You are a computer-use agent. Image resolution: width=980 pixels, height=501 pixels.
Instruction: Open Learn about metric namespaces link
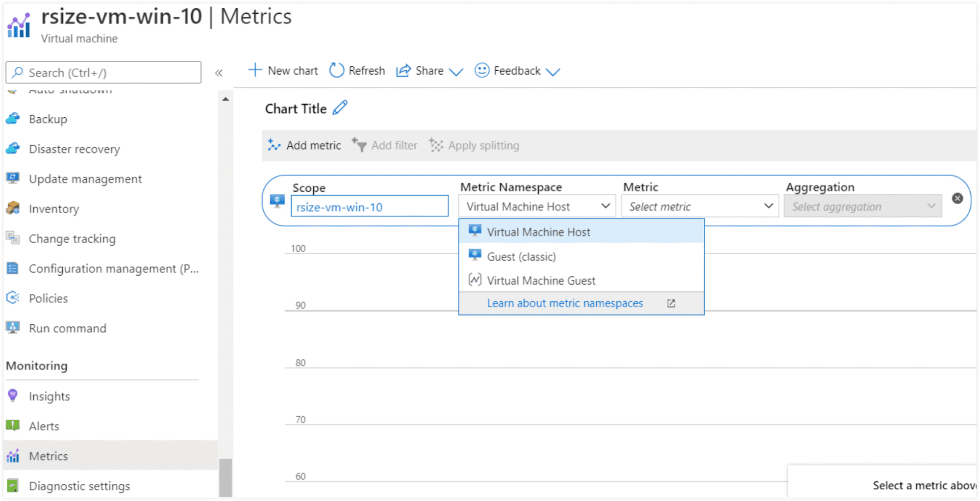[565, 303]
